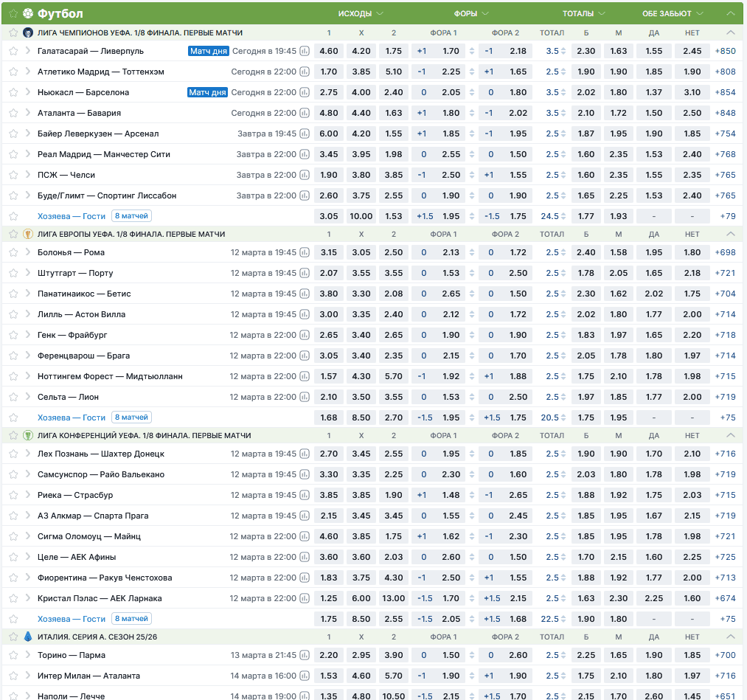The width and height of the screenshot is (747, 700).
Task: Click stats chart icon for Реал Мадрид — Манчестер Сити
Action: 304,154
